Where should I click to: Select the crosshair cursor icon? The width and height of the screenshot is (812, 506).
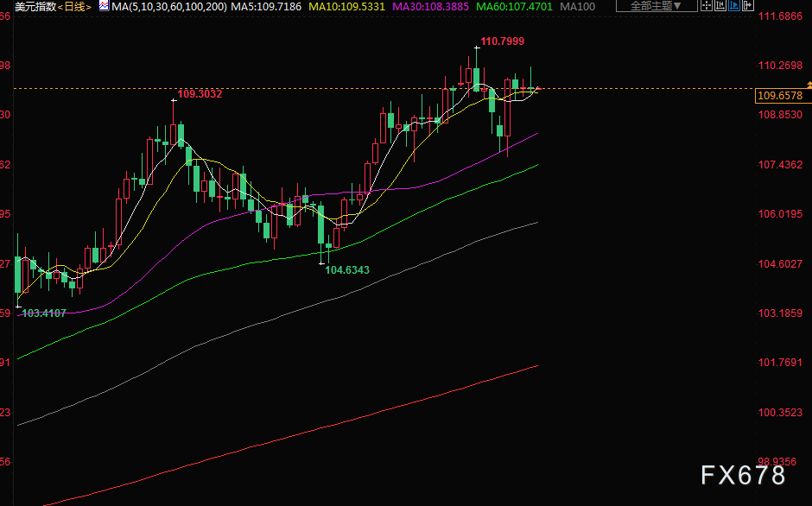click(x=707, y=6)
